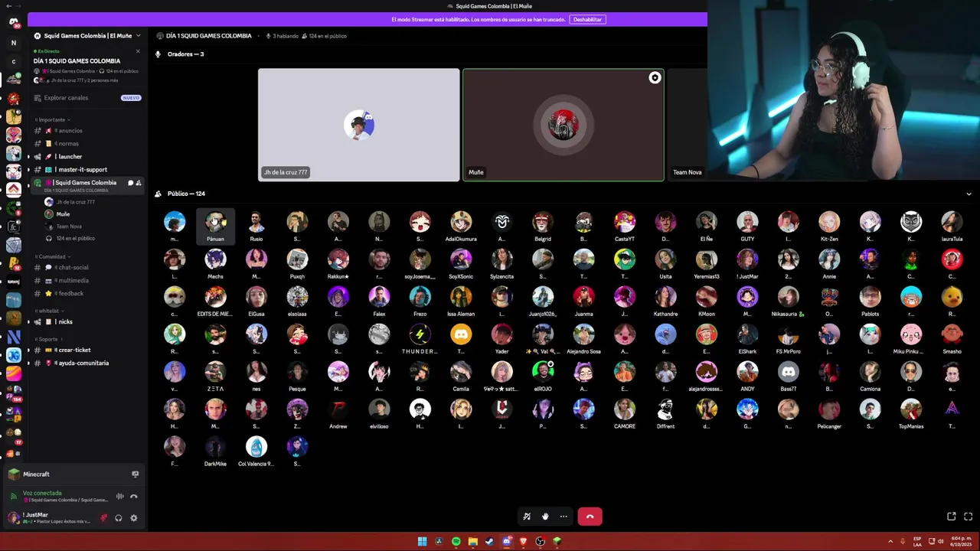Toggle stage microphone mute button
This screenshot has width=980, height=551.
(527, 517)
